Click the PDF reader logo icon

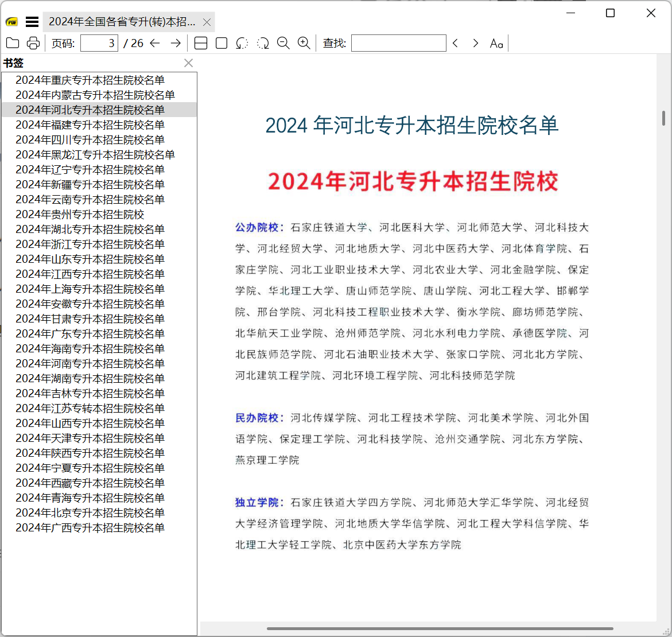pos(11,21)
